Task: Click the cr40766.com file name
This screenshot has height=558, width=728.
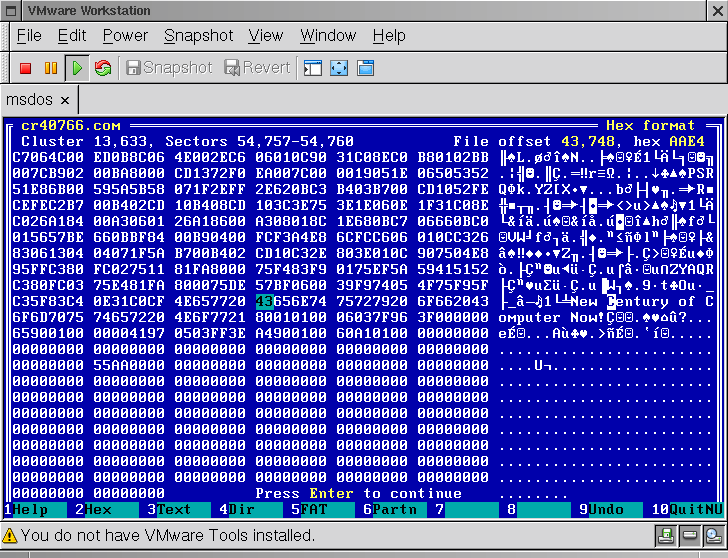Action: (71, 125)
